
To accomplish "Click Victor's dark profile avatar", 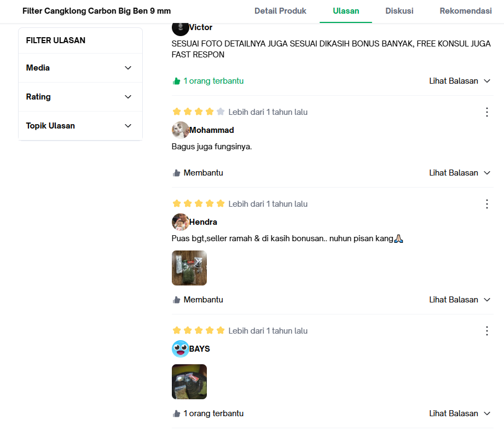I will pyautogui.click(x=181, y=28).
